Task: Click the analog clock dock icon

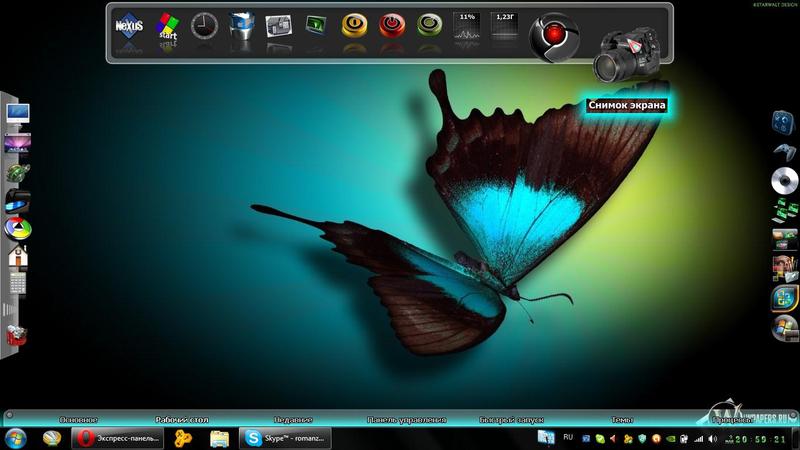Action: click(x=204, y=25)
